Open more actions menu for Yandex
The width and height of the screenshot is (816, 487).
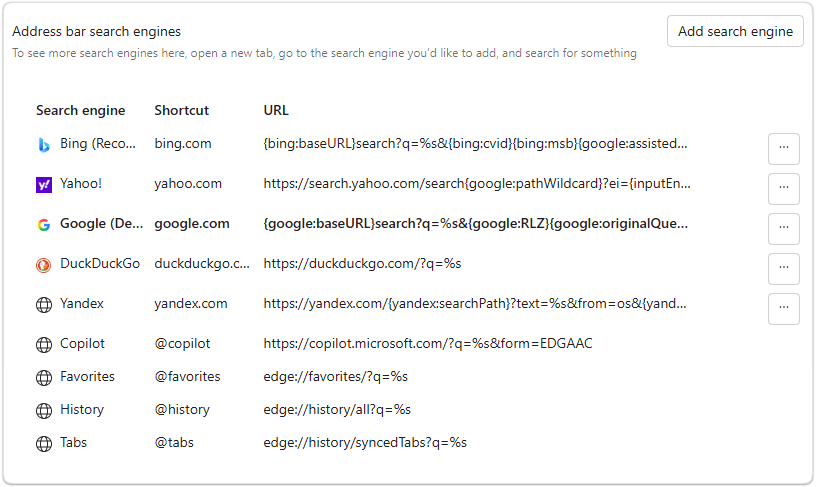(x=784, y=309)
